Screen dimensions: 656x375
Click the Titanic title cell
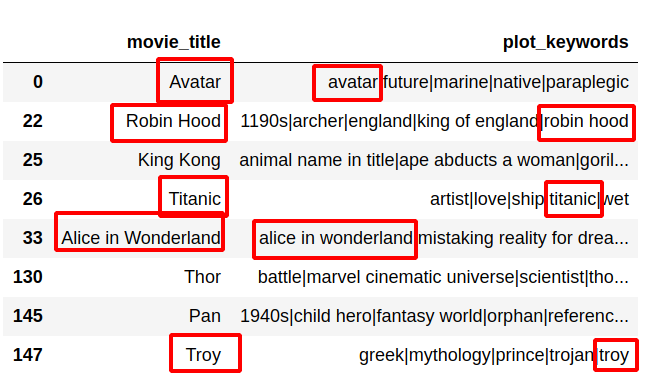click(195, 199)
